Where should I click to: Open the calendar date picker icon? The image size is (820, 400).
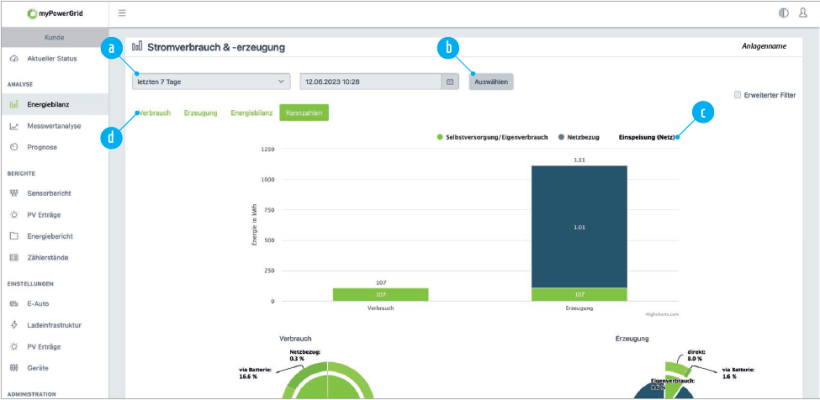(x=450, y=81)
